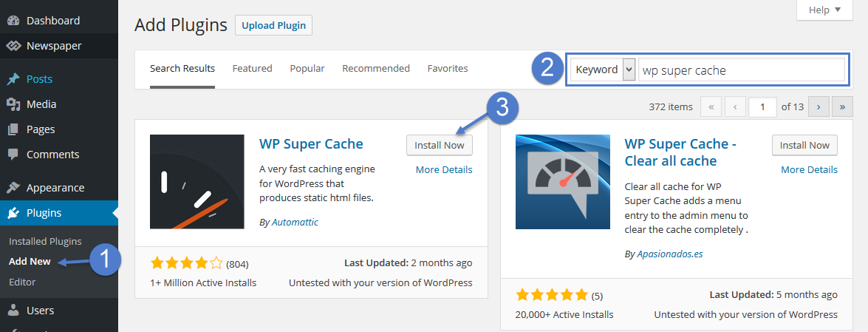Click the Upload Plugin button

coord(274,25)
